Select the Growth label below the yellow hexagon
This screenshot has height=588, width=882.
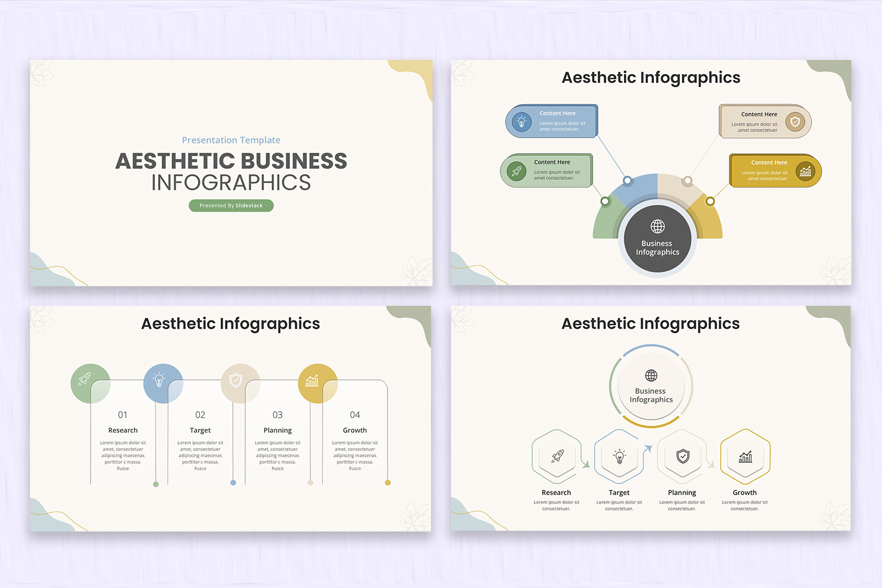pyautogui.click(x=745, y=493)
